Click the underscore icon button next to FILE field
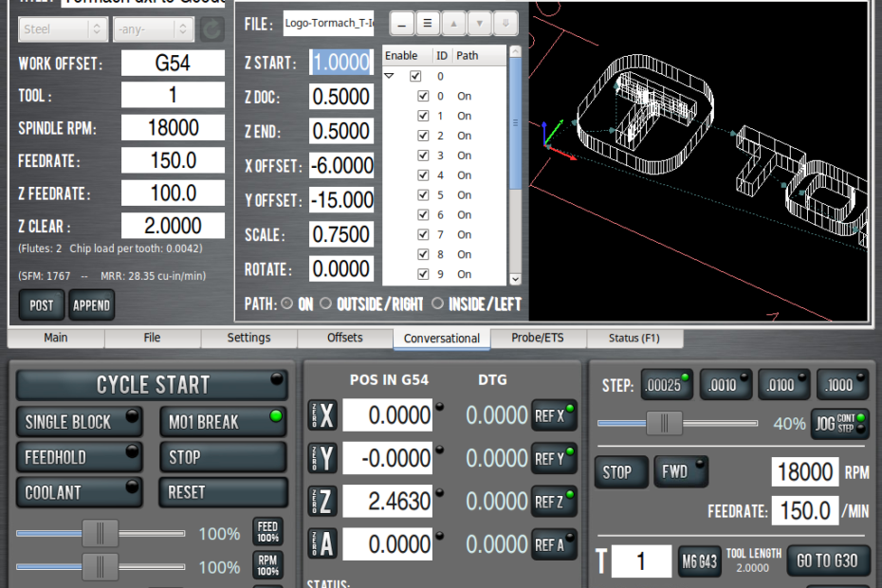This screenshot has height=588, width=882. tap(401, 24)
